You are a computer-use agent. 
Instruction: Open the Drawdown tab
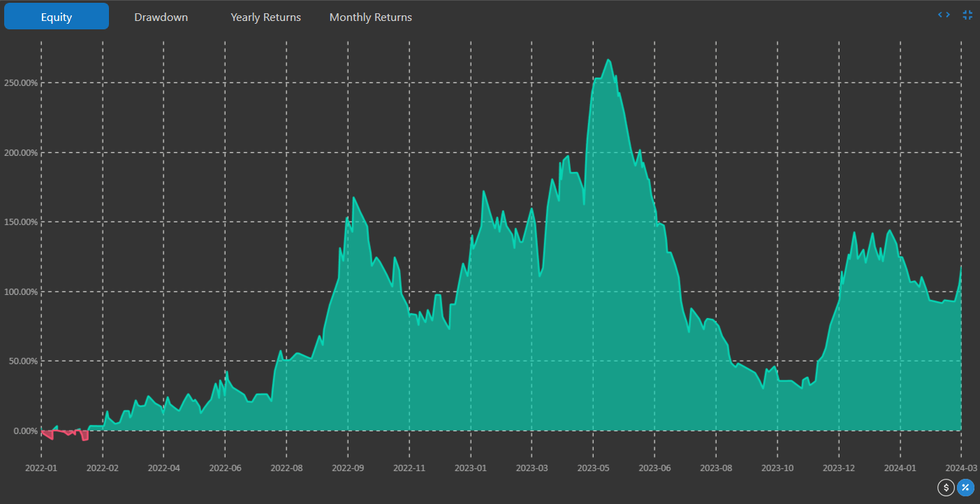(x=161, y=17)
